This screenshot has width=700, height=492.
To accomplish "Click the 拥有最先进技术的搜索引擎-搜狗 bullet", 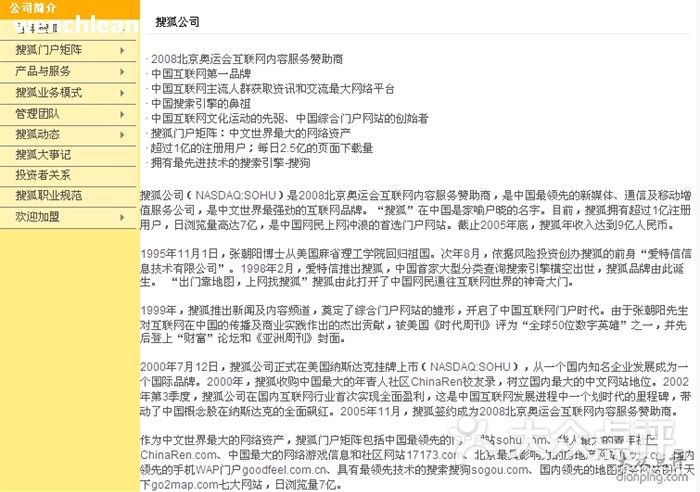I will [230, 161].
